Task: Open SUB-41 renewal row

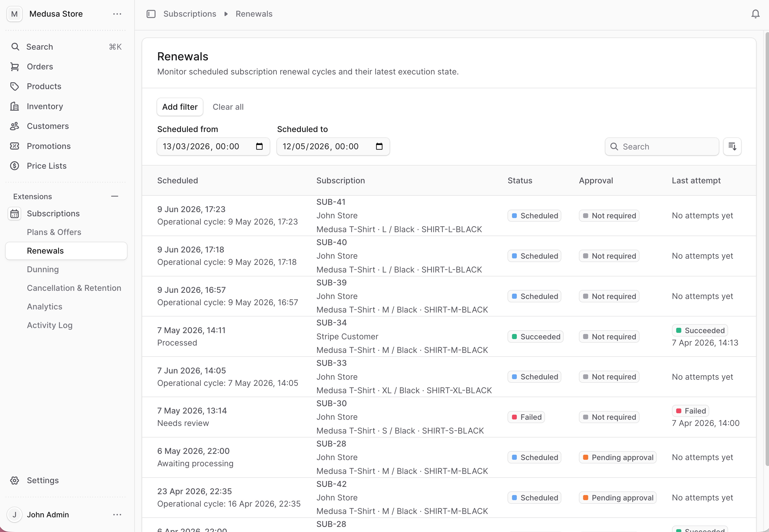Action: pos(449,216)
